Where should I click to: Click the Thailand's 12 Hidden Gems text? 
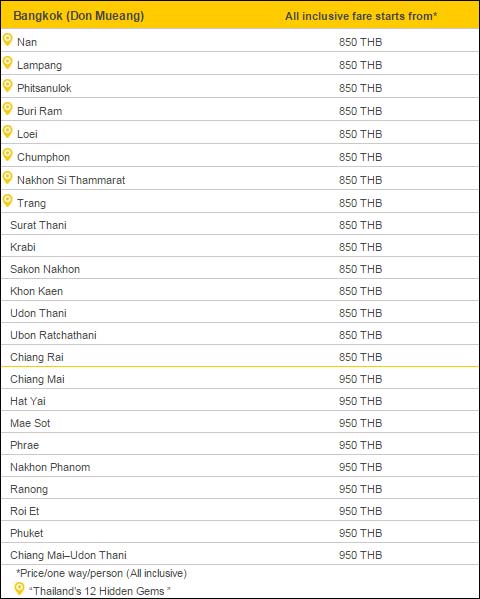click(x=100, y=591)
